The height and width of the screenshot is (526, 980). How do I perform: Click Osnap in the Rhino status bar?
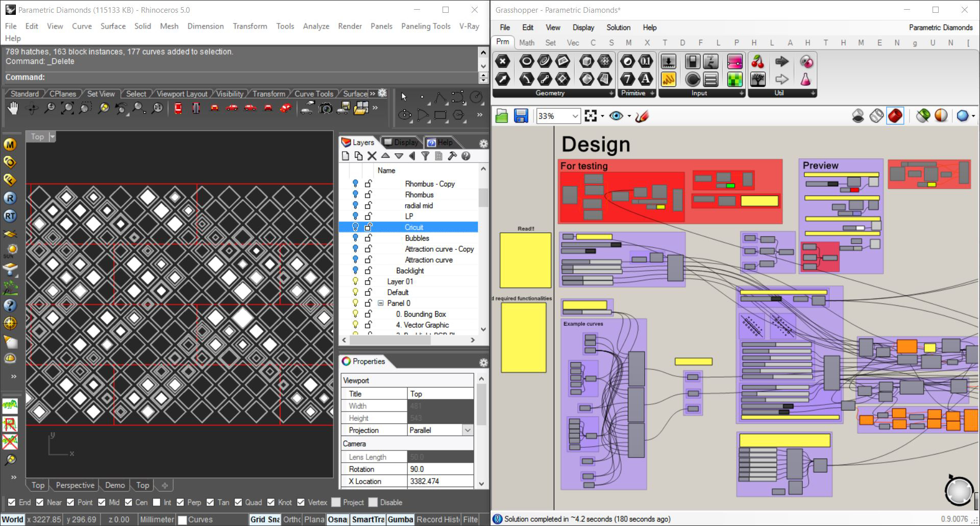coord(337,519)
